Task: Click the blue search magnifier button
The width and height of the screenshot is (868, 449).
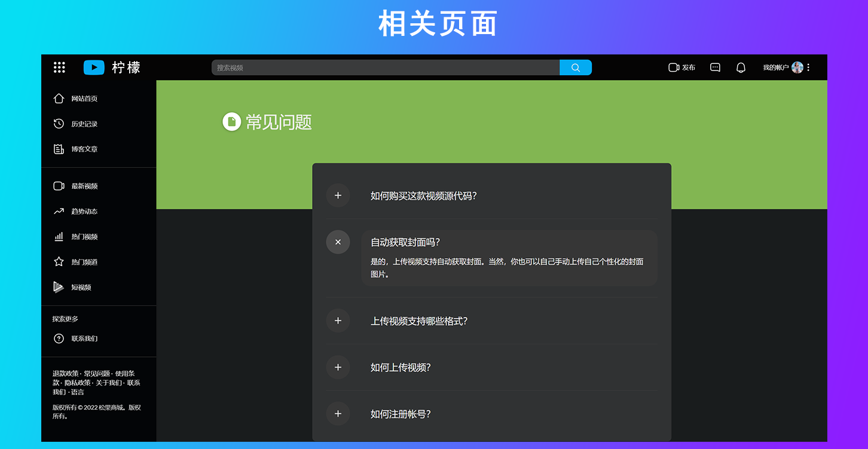Action: pos(576,68)
